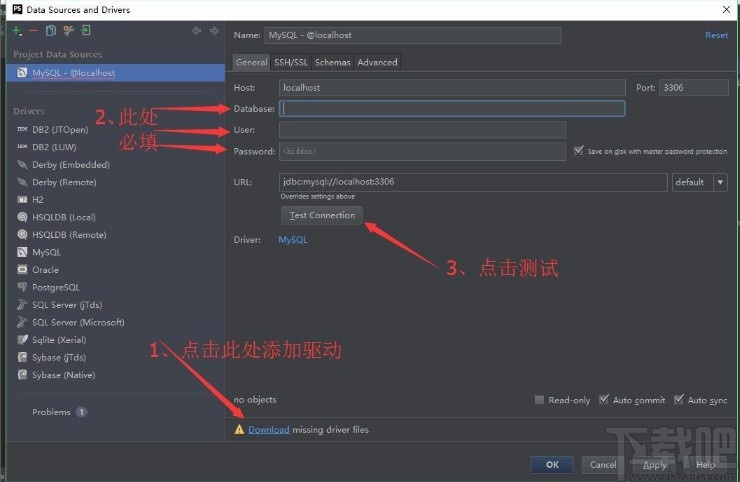
Task: Click the DB2 (JTOpen) driver icon
Action: [x=22, y=129]
